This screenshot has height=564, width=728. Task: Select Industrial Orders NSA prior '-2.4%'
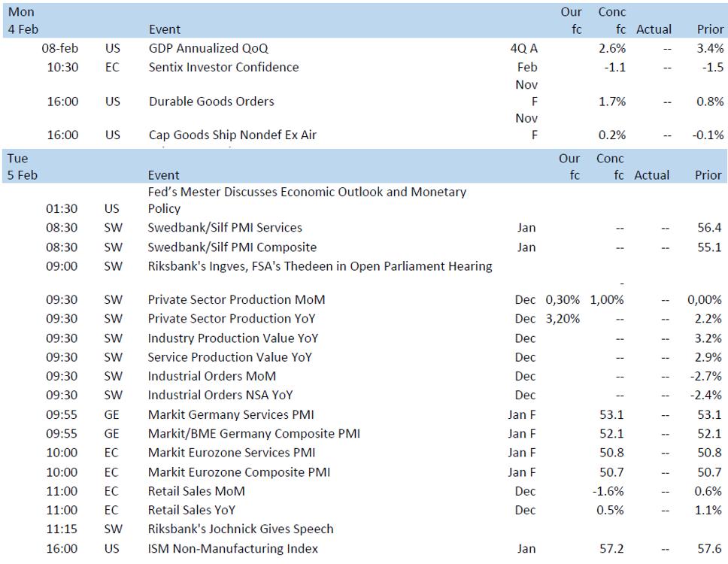705,396
